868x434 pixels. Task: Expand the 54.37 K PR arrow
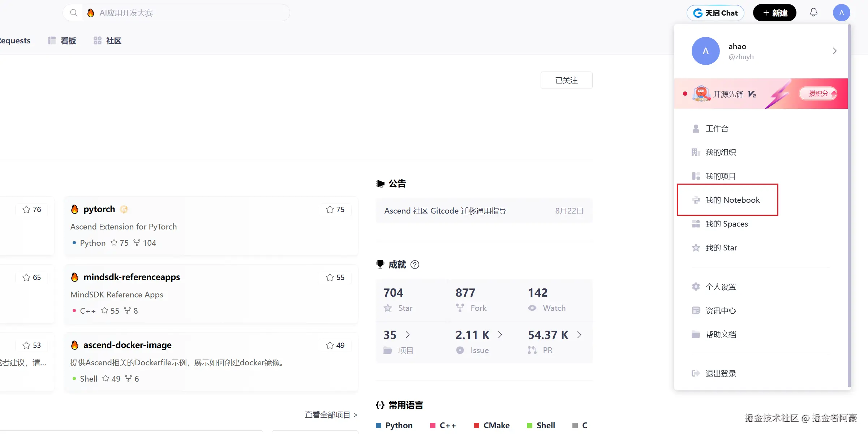(x=579, y=335)
